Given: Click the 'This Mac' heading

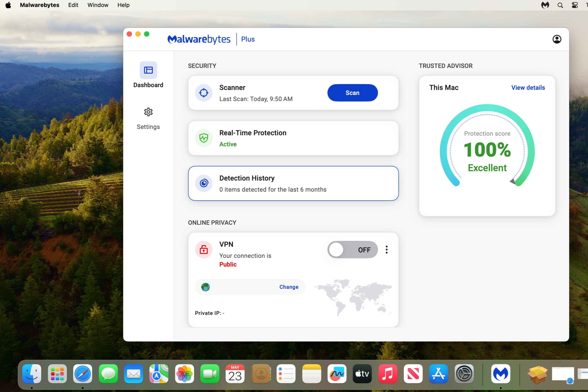Looking at the screenshot, I should [x=444, y=88].
